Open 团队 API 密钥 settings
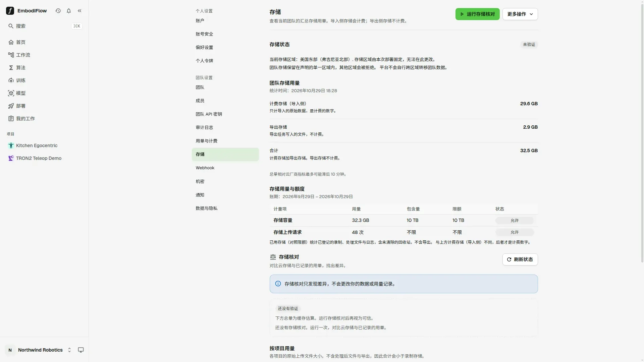 click(x=225, y=114)
